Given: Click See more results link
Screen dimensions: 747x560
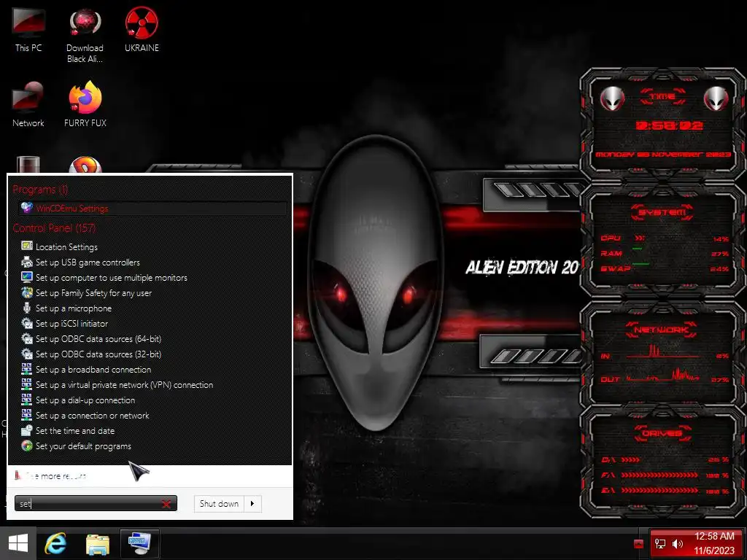Looking at the screenshot, I should pos(50,475).
